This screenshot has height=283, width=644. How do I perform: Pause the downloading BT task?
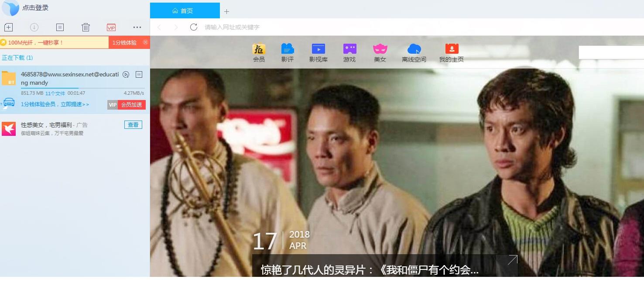pos(139,74)
